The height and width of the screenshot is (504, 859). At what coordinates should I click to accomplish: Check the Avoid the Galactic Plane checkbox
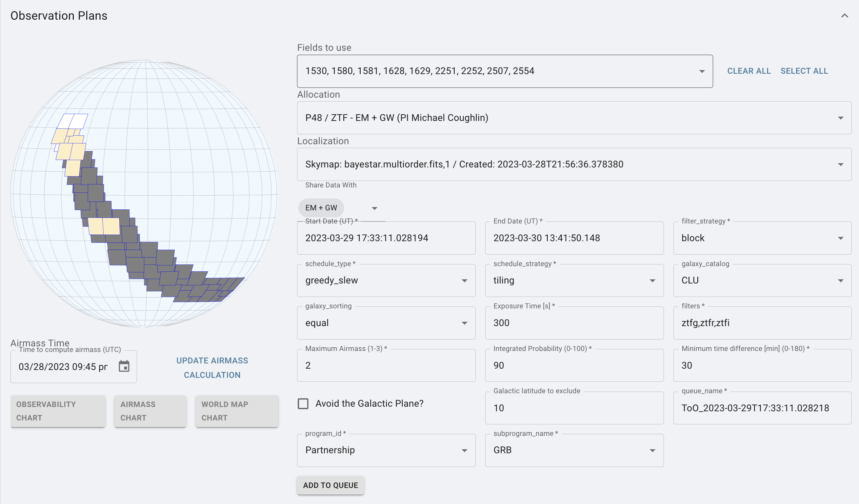[303, 403]
